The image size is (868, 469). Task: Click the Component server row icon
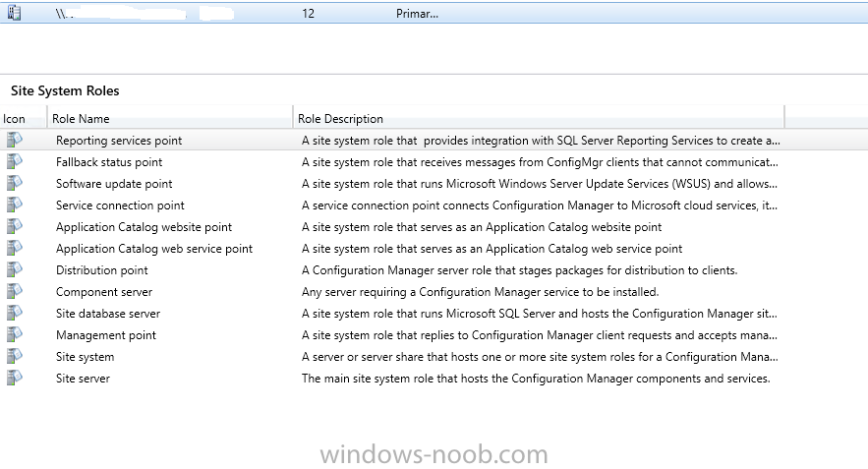(x=15, y=291)
